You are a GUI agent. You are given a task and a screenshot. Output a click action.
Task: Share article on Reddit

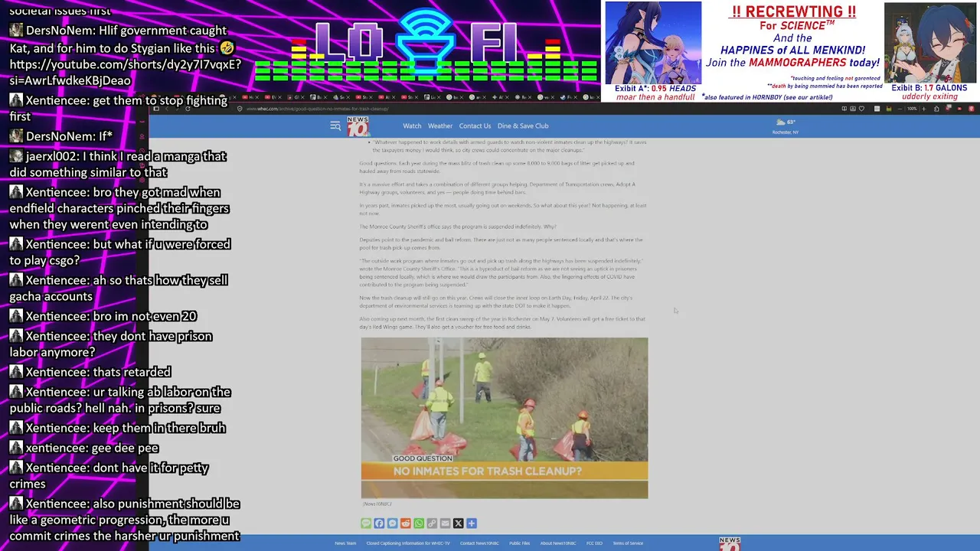point(406,523)
